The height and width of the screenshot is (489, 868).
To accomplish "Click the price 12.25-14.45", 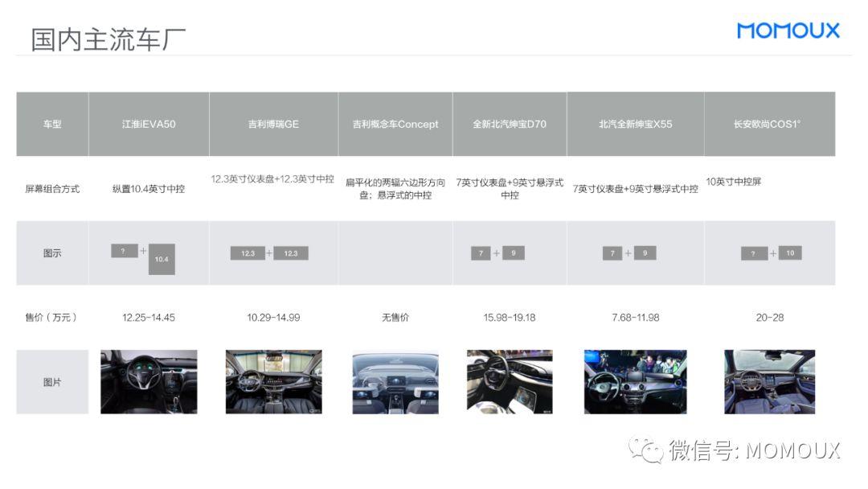I will tap(149, 318).
